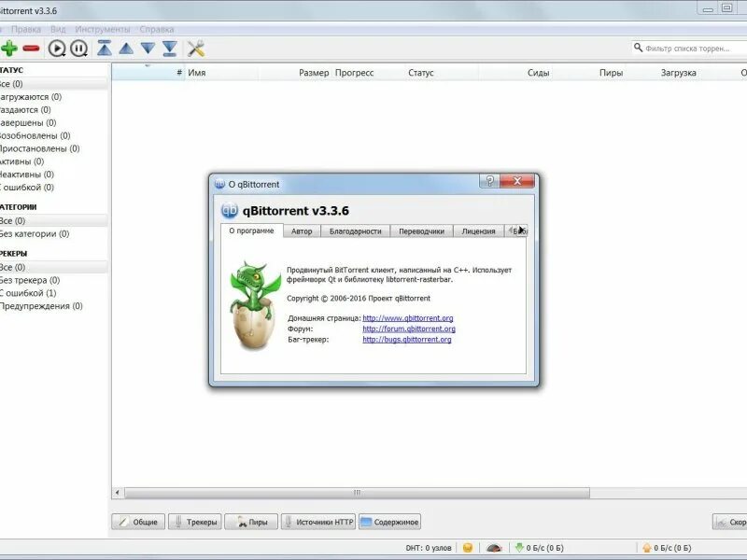Open the Правка menu
The image size is (747, 560).
[x=26, y=29]
